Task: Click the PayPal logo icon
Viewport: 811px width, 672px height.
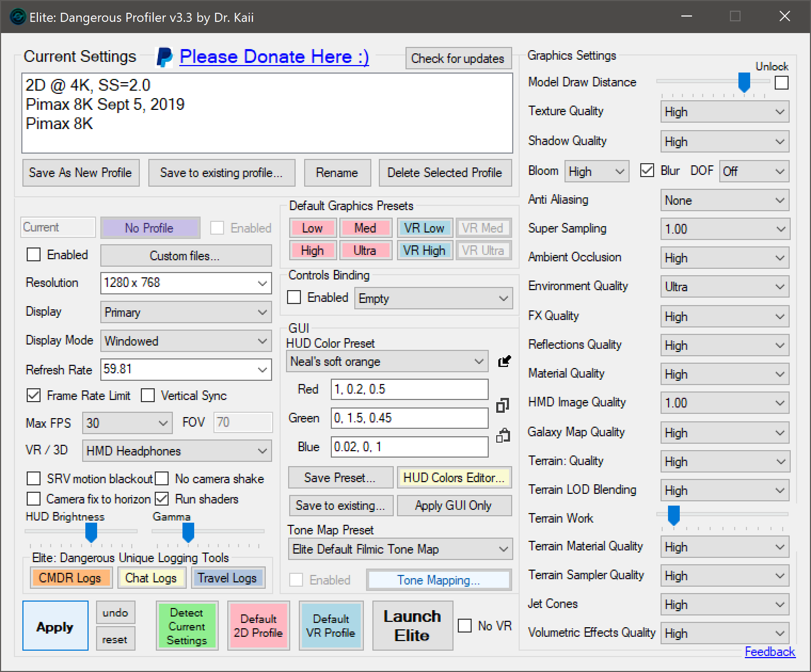Action: (x=164, y=57)
